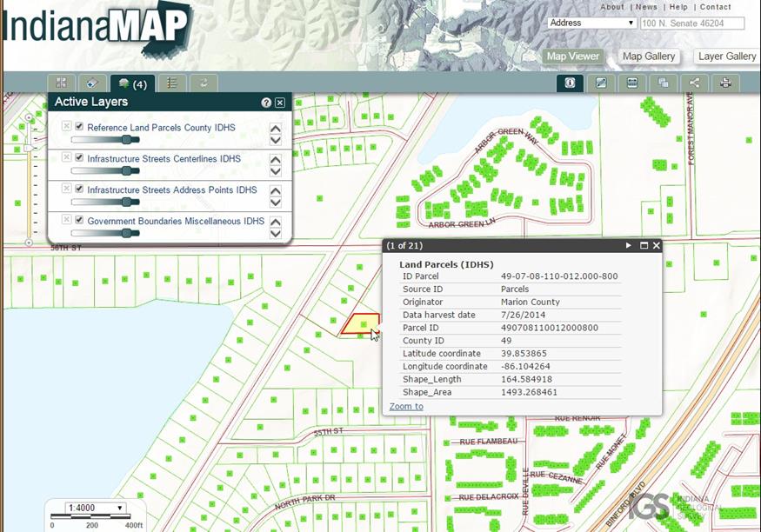
Task: Open the Share map tool
Action: (x=694, y=83)
